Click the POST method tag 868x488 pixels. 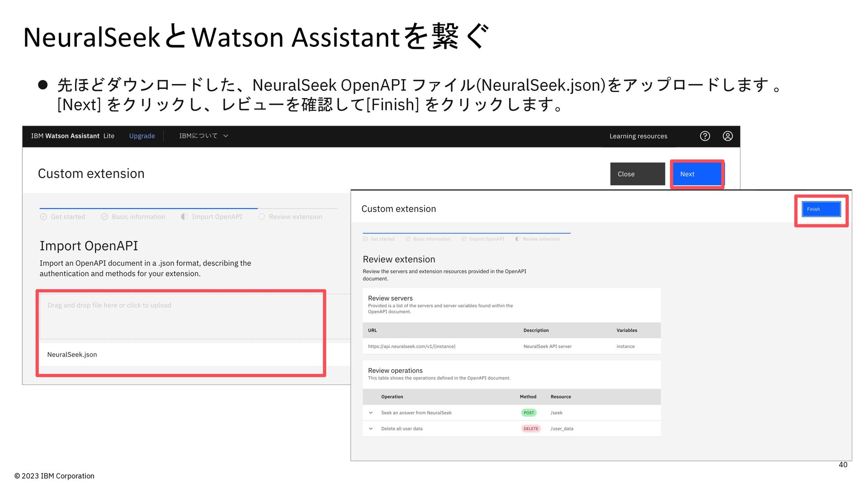pyautogui.click(x=528, y=413)
